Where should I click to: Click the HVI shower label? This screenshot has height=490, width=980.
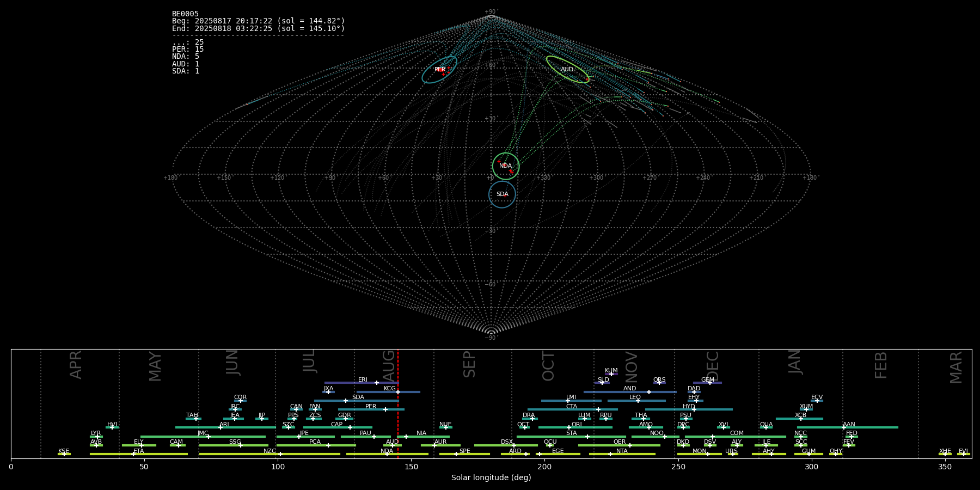pos(112,425)
